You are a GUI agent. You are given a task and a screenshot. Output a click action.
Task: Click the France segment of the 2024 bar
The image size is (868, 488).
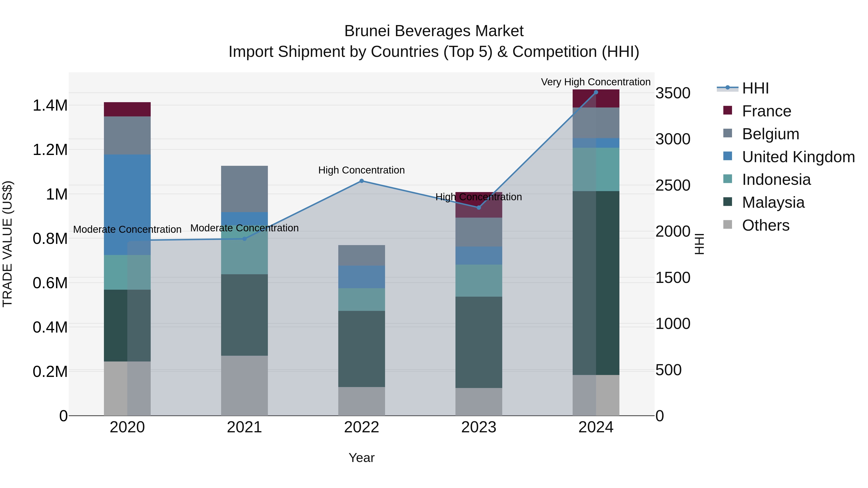click(596, 99)
